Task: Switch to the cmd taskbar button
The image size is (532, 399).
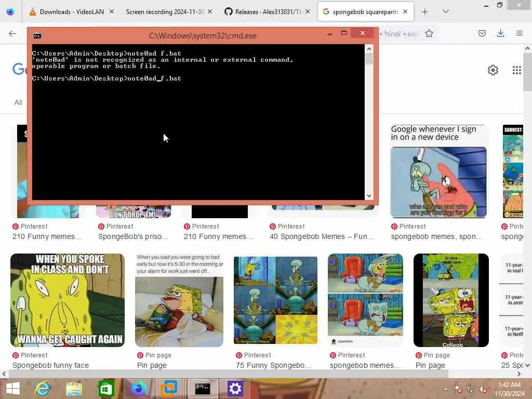Action: coord(203,389)
